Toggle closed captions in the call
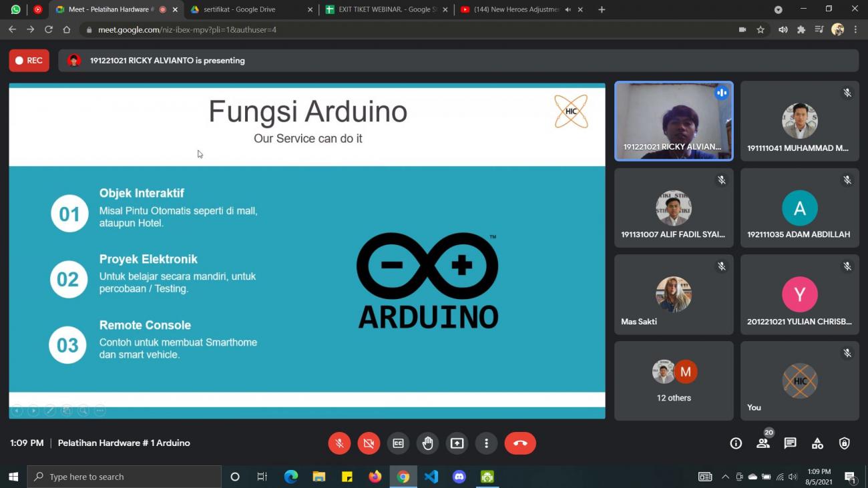Screen dimensions: 868x488 (x=398, y=443)
